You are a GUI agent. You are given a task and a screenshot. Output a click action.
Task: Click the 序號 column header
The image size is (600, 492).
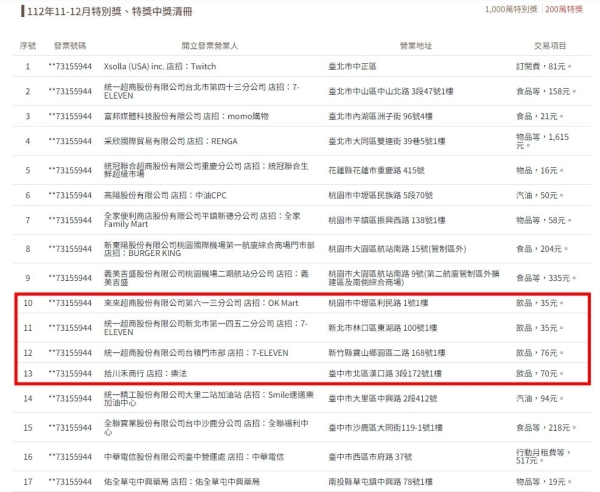click(x=27, y=46)
